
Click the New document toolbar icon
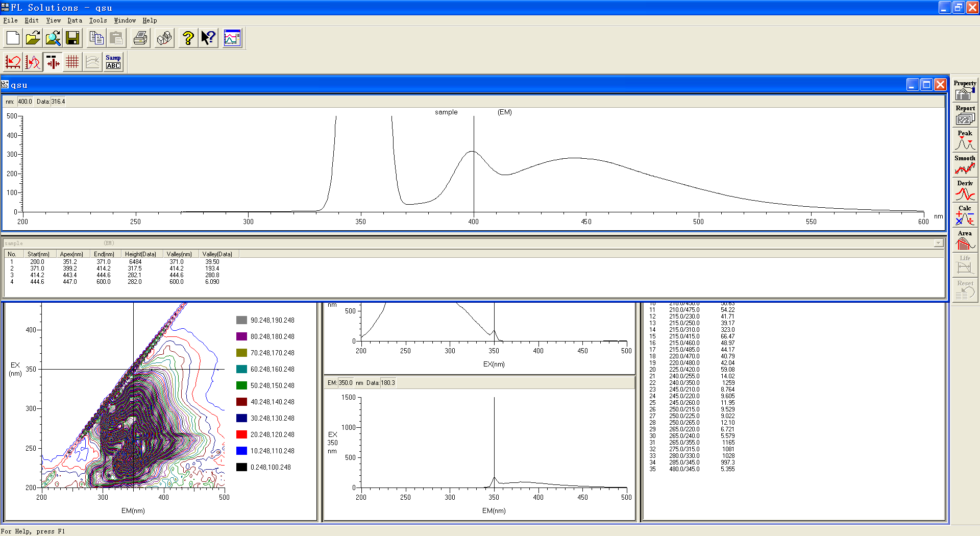[x=13, y=38]
